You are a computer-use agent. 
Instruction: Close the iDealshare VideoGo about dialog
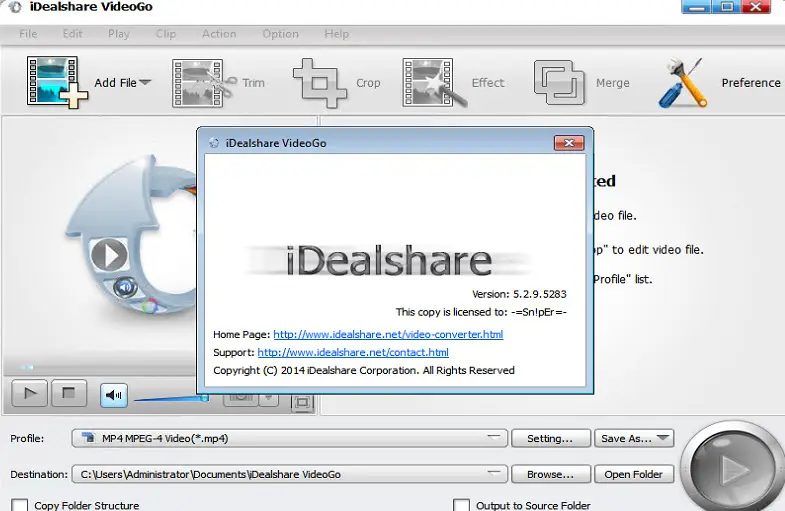click(x=569, y=143)
